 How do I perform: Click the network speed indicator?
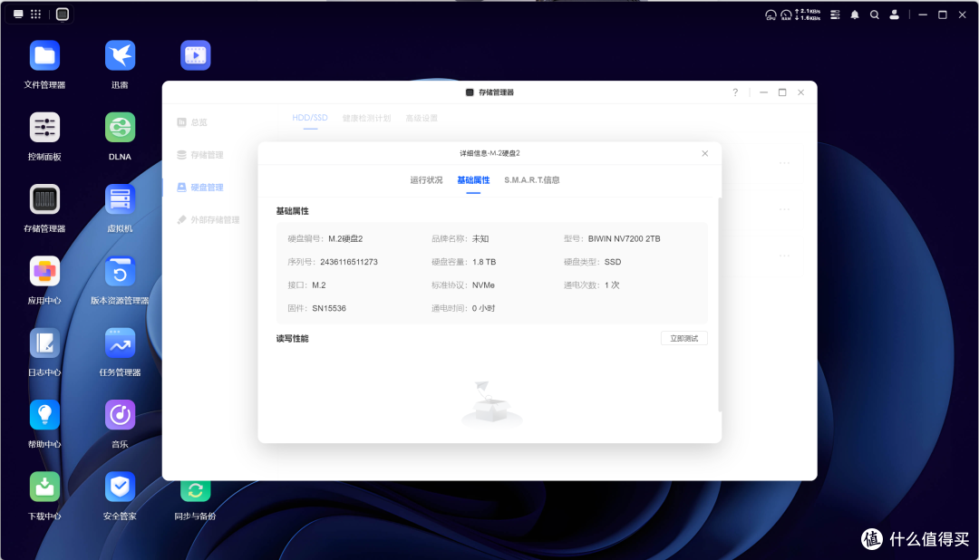tap(808, 14)
